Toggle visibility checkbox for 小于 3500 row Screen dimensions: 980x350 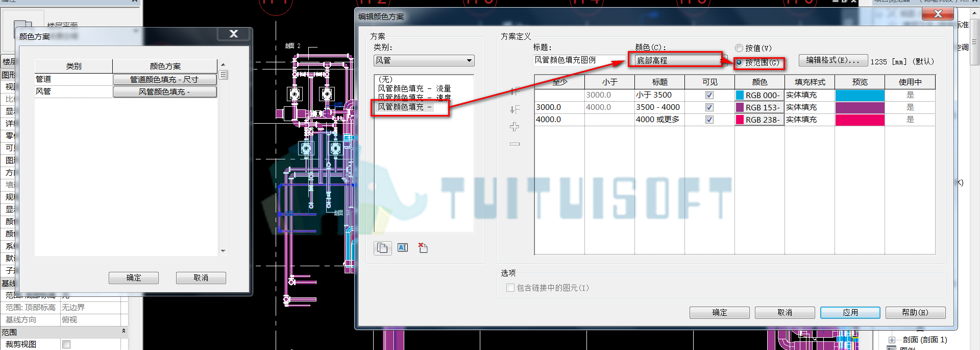coord(709,95)
